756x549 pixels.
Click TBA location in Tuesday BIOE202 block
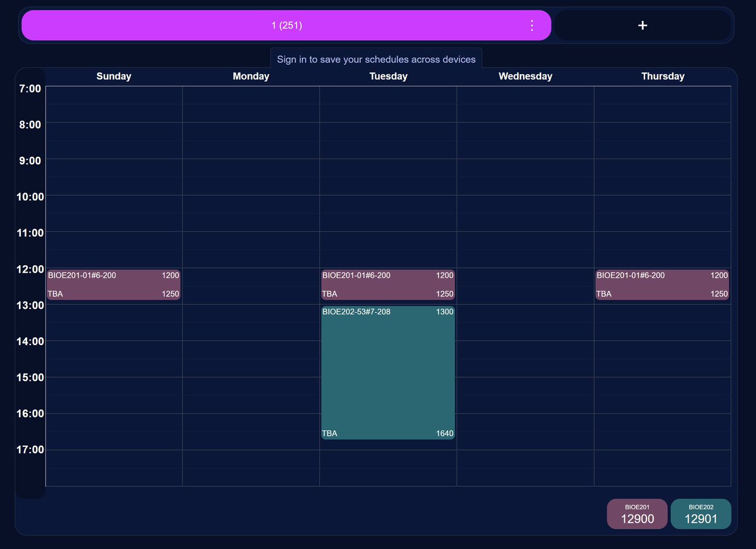coord(329,433)
